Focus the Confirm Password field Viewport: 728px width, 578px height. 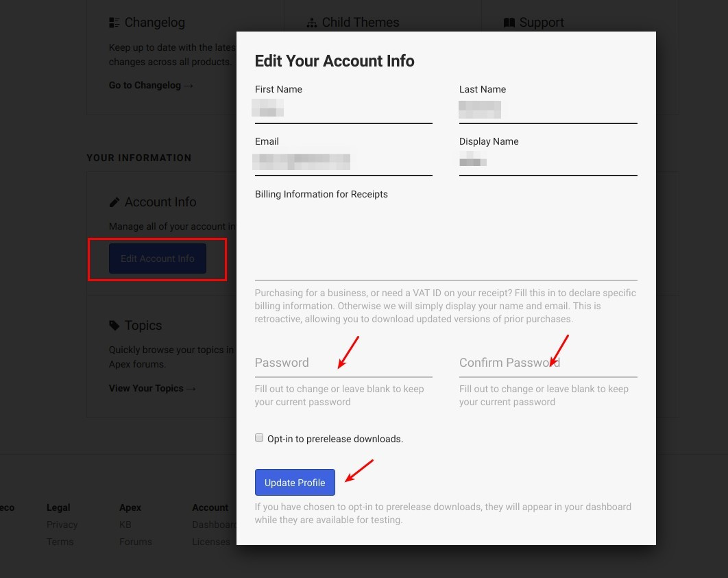[548, 363]
